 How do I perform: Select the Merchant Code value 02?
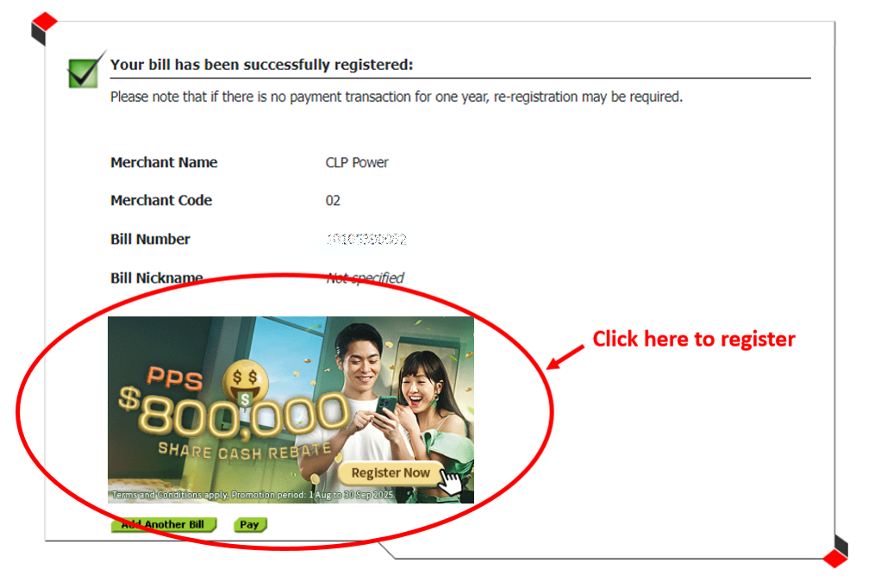coord(333,201)
